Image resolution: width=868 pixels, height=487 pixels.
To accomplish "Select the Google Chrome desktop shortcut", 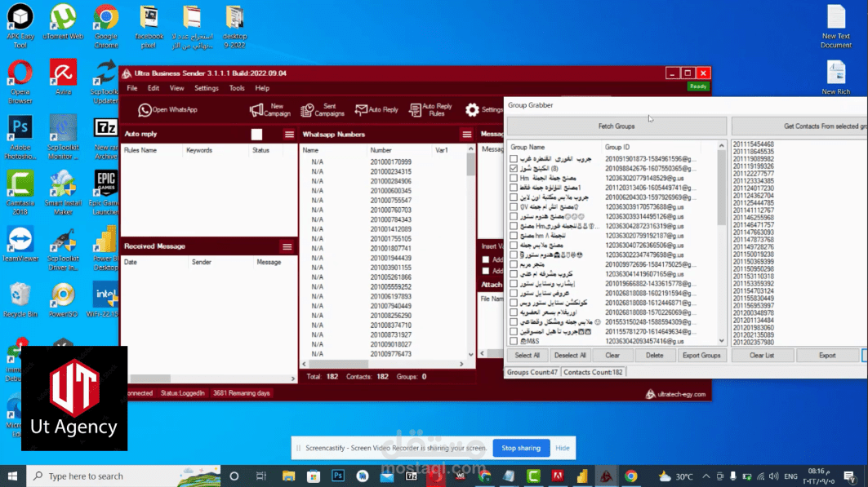I will [105, 26].
